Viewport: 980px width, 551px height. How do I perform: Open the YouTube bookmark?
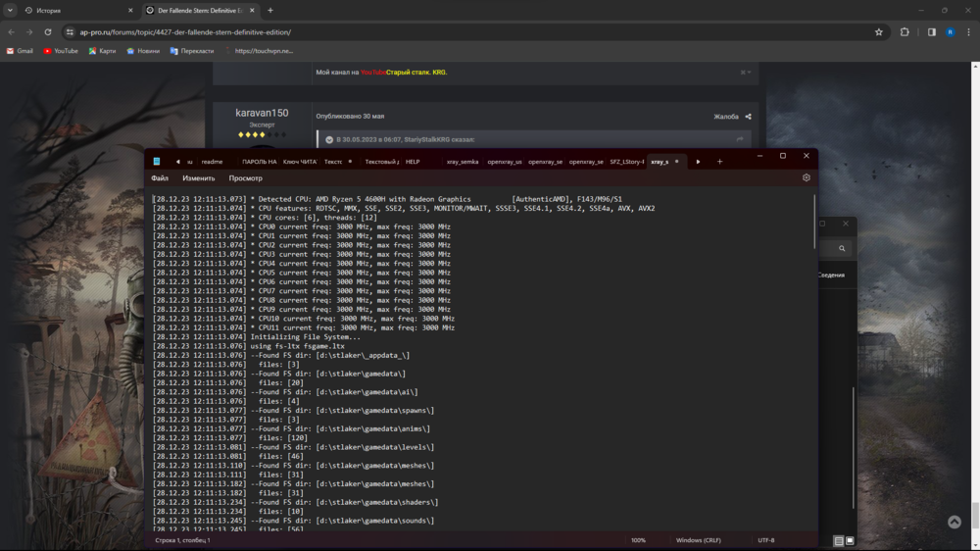coord(61,51)
